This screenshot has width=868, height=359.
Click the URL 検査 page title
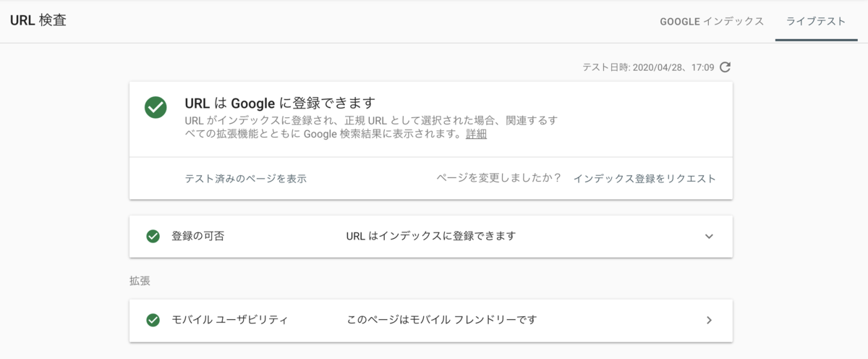pos(38,21)
